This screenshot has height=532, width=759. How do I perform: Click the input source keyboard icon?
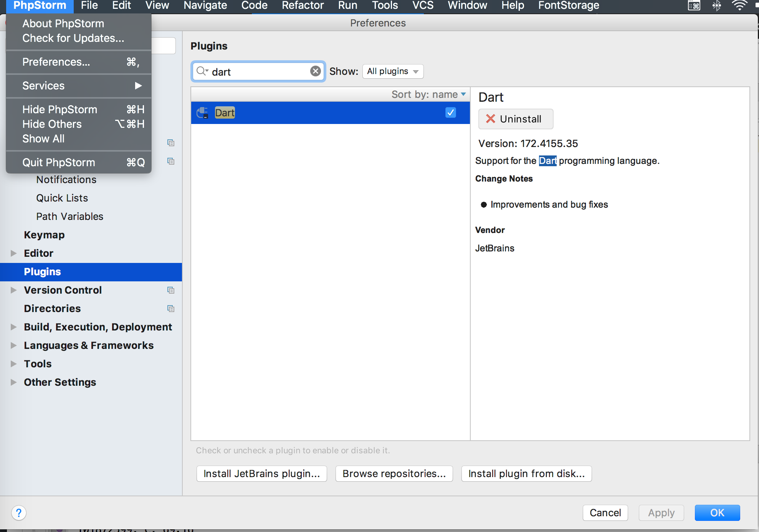[x=693, y=5]
